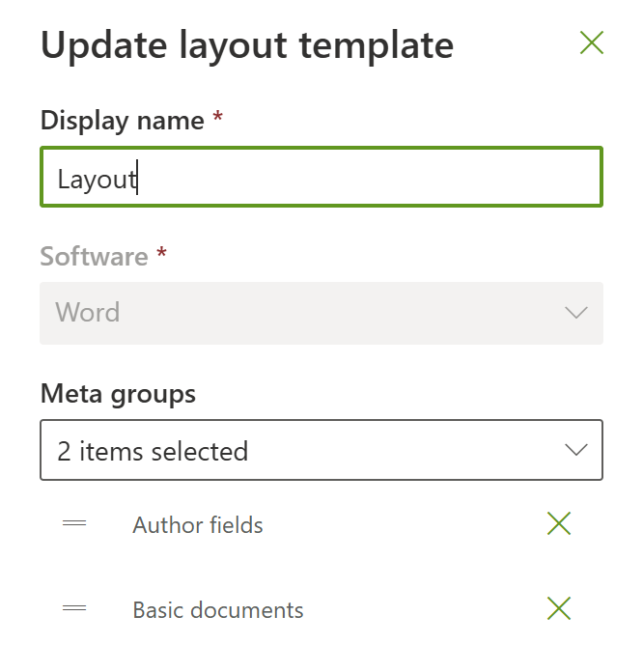The height and width of the screenshot is (672, 643).
Task: Click the Basic documents reorder handle
Action: pyautogui.click(x=74, y=609)
